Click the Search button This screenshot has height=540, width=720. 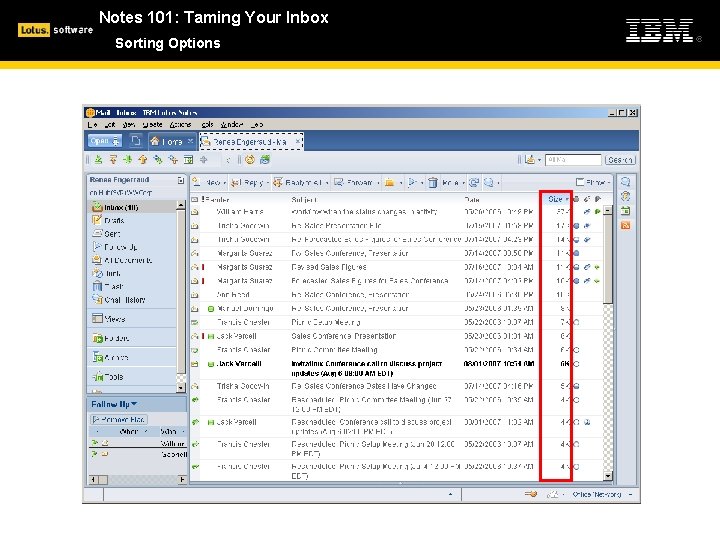point(620,160)
